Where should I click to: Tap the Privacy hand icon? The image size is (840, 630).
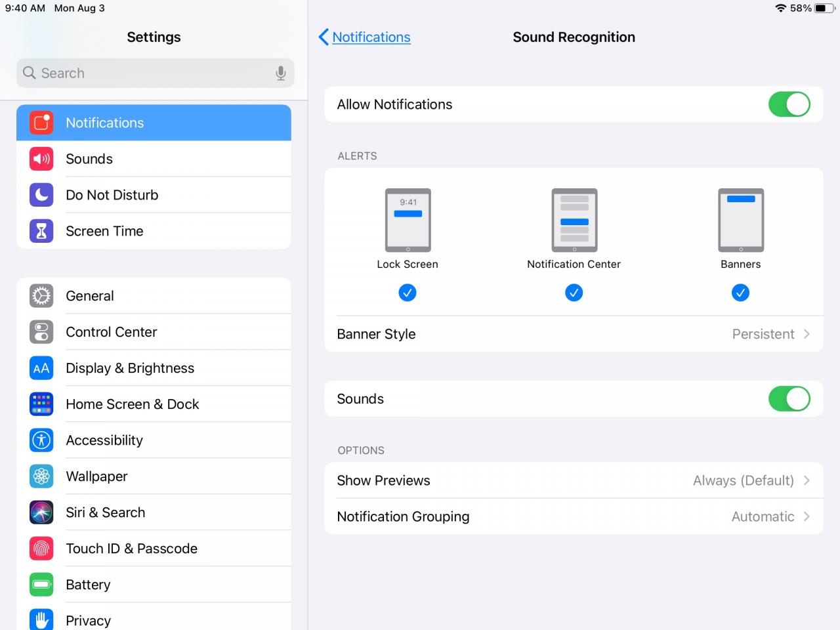(41, 619)
